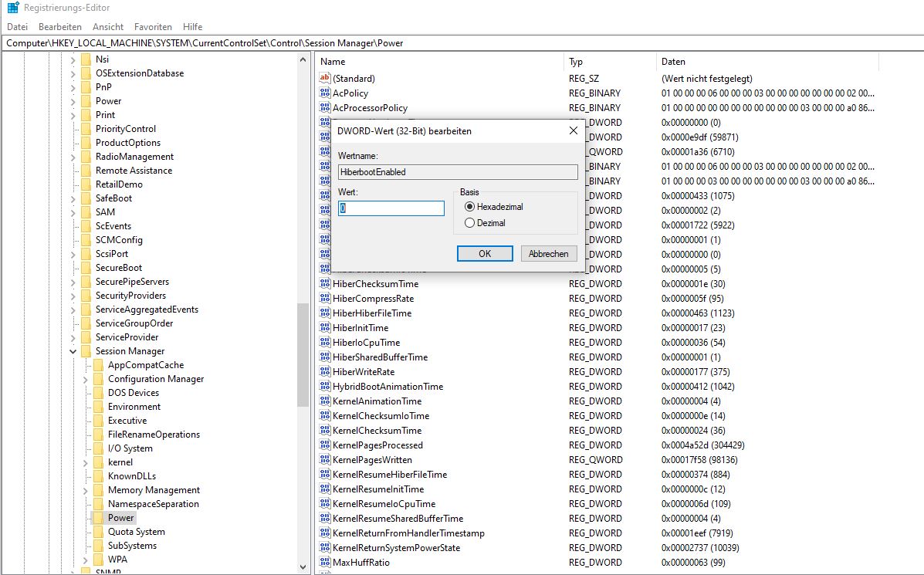Click the HiberHiberFileTime value icon
The width and height of the screenshot is (924, 575).
coord(325,313)
